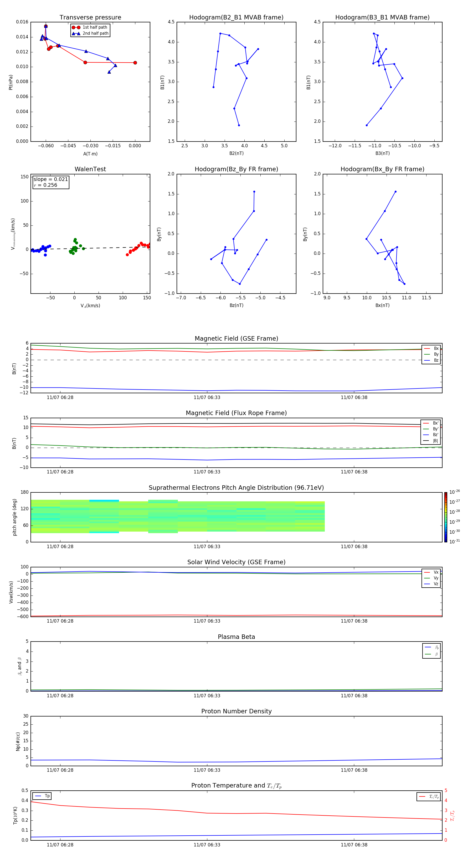Click the Bz entry in the GSE Frame legend

tap(431, 360)
